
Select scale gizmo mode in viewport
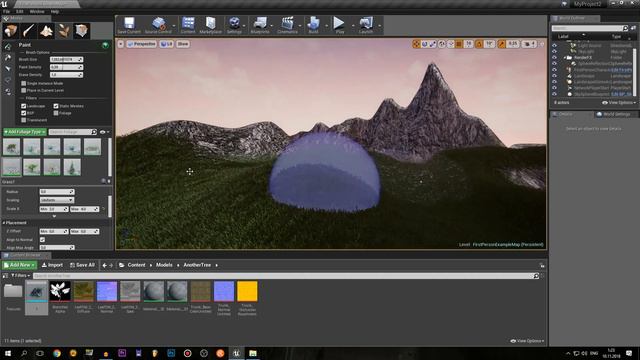point(433,44)
